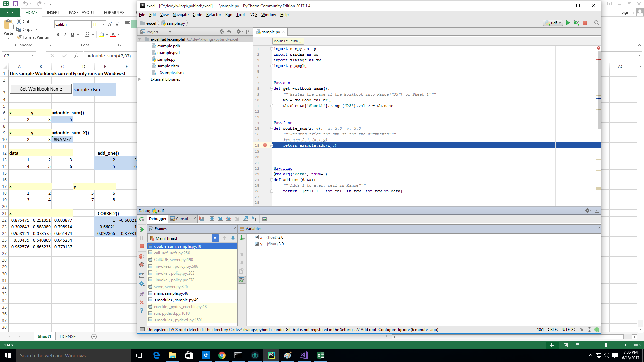Apply Excel yellow fill color
Image resolution: width=644 pixels, height=362 pixels.
pyautogui.click(x=102, y=34)
